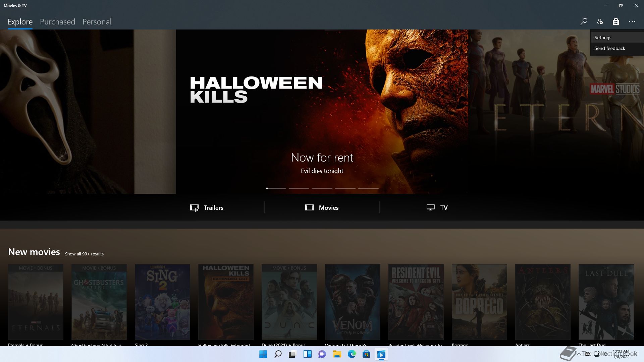Open File Explorer from the taskbar

point(337,354)
